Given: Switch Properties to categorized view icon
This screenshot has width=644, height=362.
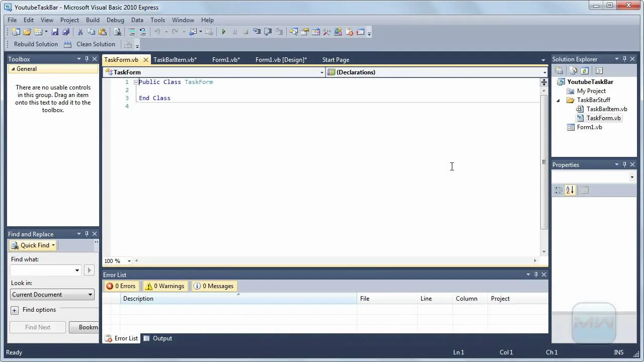Looking at the screenshot, I should pos(559,190).
